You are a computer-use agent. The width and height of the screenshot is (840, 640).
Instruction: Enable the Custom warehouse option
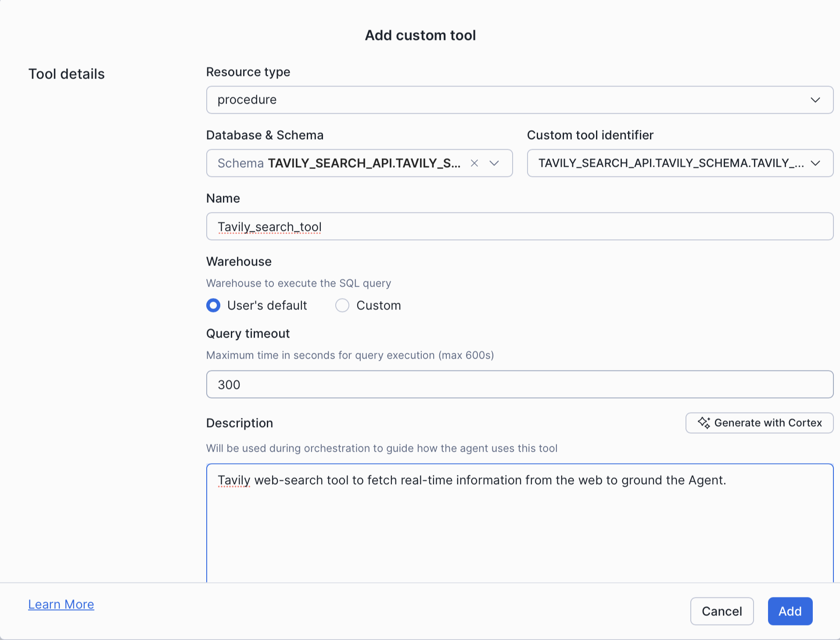coord(342,305)
